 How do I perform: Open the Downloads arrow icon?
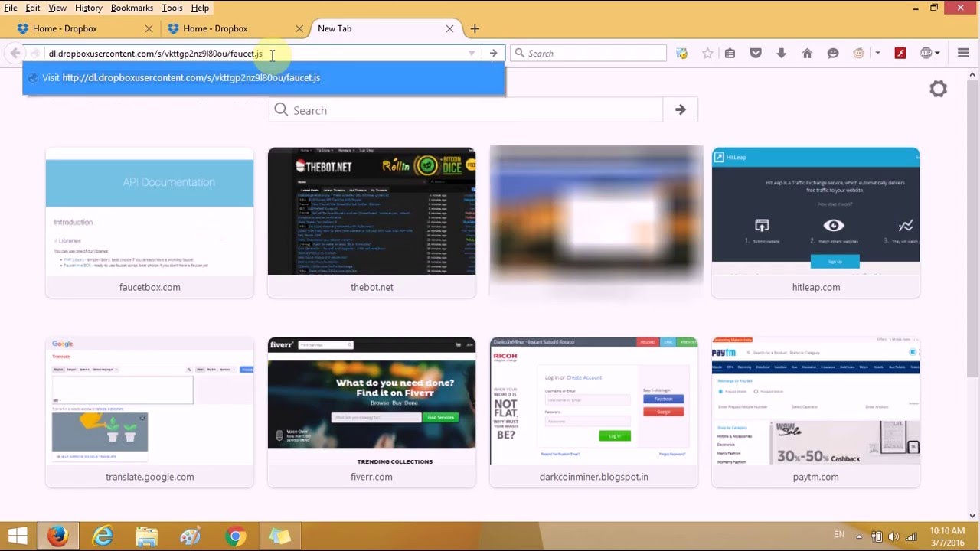tap(781, 53)
